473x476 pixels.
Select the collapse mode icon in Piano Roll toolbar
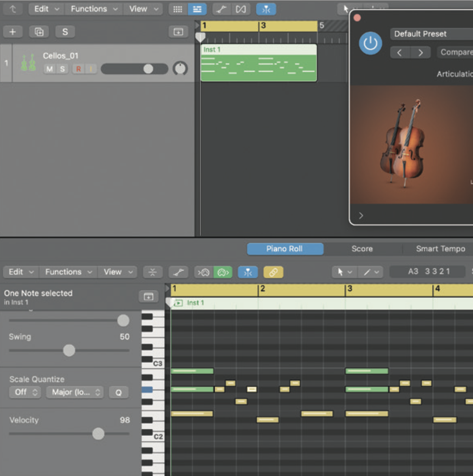(152, 272)
